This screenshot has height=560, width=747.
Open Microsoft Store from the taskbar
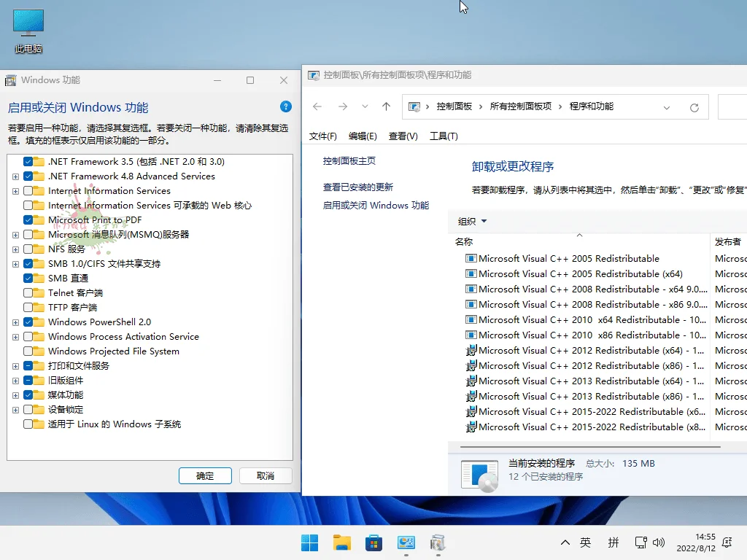click(x=373, y=542)
